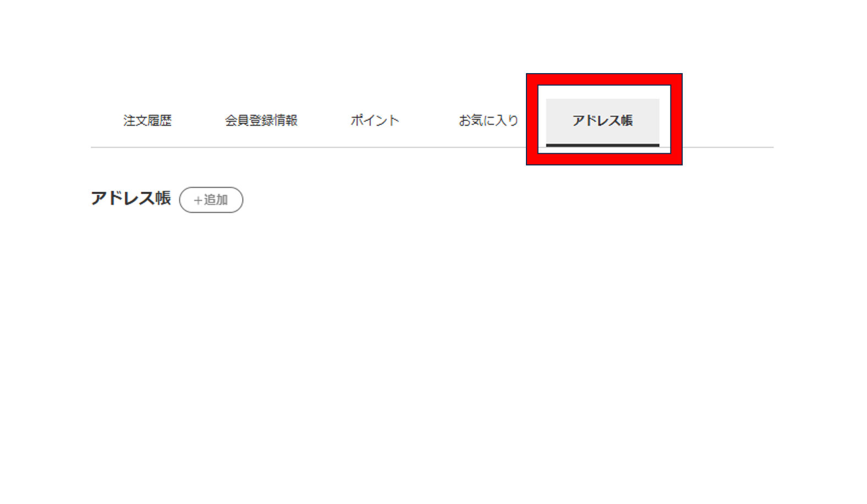The width and height of the screenshot is (867, 504).
Task: Switch to the 会員登録情報 tab
Action: (x=261, y=120)
